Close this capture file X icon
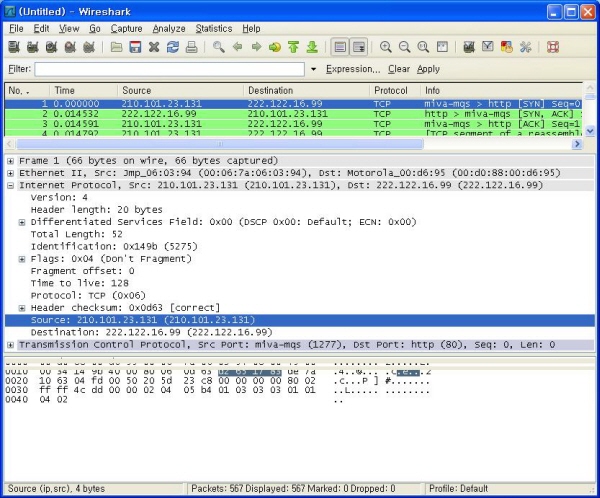This screenshot has height=498, width=600. pyautogui.click(x=154, y=47)
